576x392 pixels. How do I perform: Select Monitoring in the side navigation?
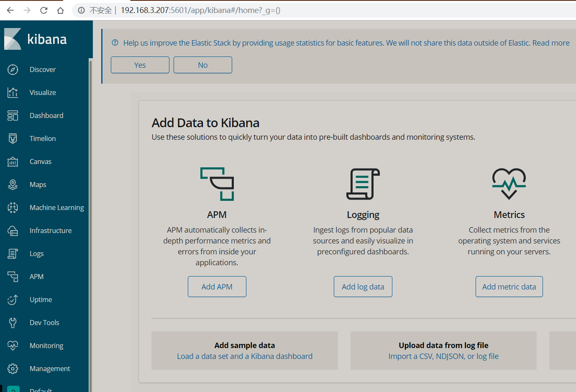pos(46,346)
